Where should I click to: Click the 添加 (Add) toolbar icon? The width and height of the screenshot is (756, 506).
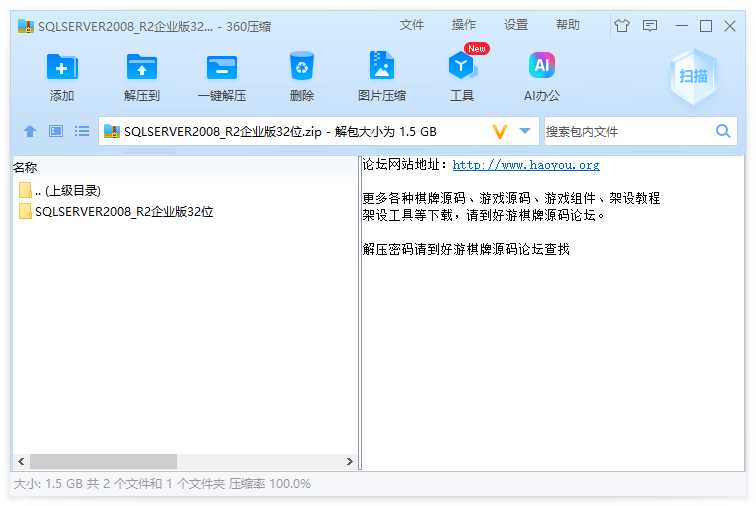pyautogui.click(x=62, y=67)
